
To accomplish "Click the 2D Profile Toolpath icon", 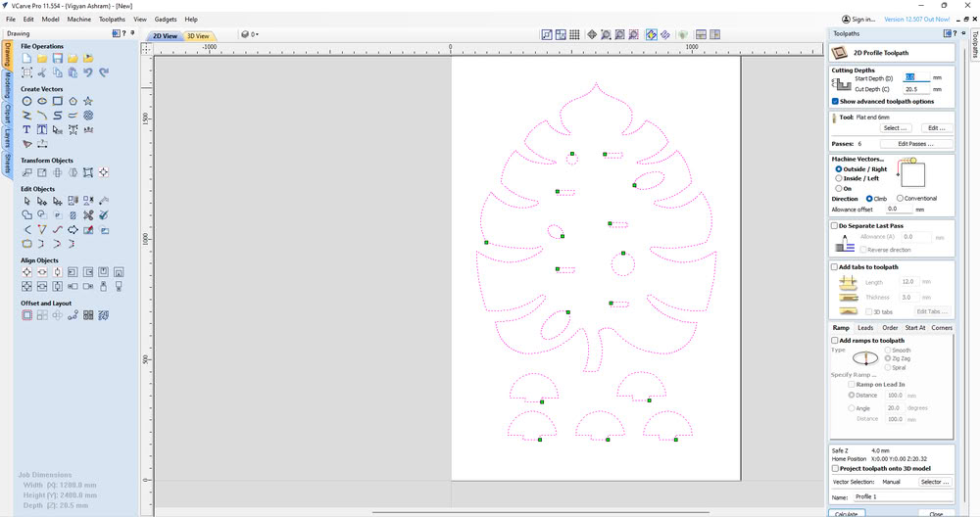I will (839, 53).
